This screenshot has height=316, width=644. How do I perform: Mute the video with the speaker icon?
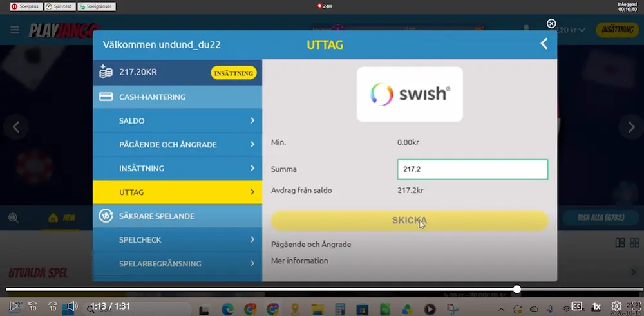tap(72, 306)
